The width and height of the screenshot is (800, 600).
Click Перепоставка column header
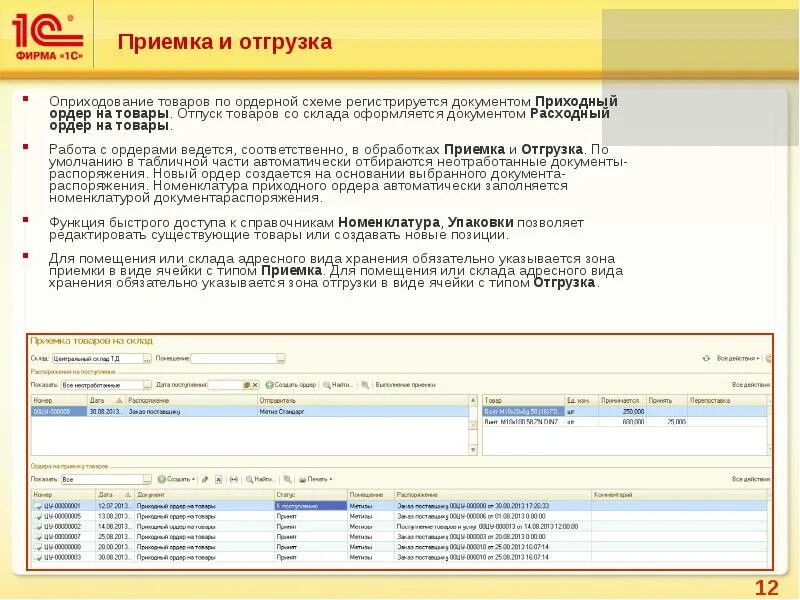(x=728, y=401)
